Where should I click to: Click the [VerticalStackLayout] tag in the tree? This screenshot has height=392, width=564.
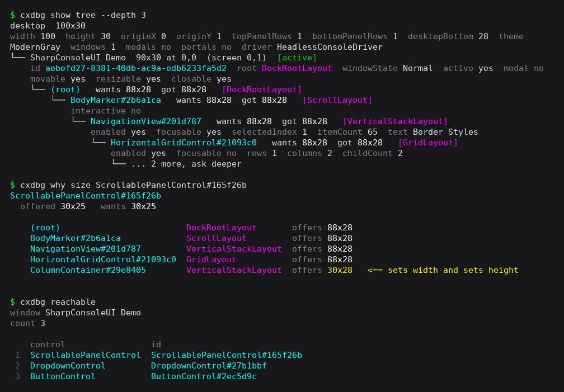click(x=395, y=121)
